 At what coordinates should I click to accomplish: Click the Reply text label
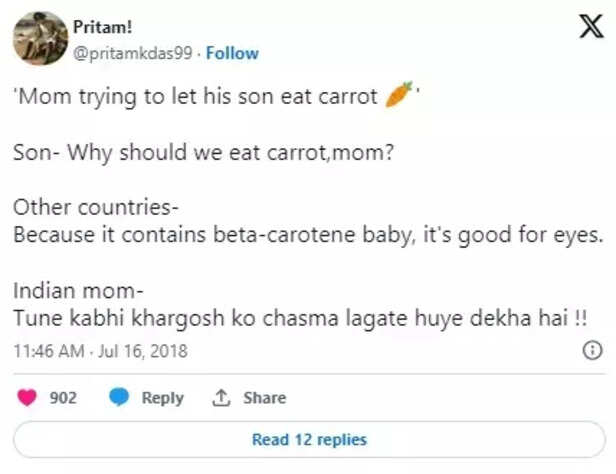[x=162, y=397]
